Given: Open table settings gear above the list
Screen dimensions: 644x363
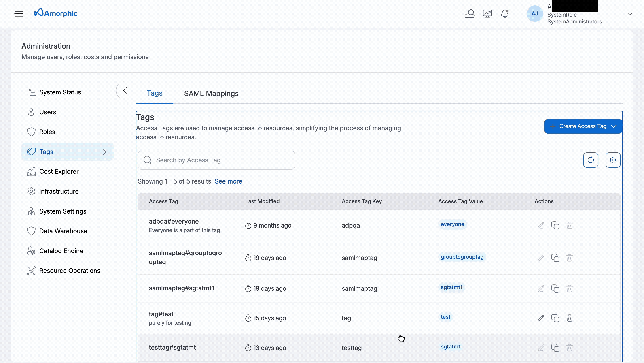Looking at the screenshot, I should [613, 160].
